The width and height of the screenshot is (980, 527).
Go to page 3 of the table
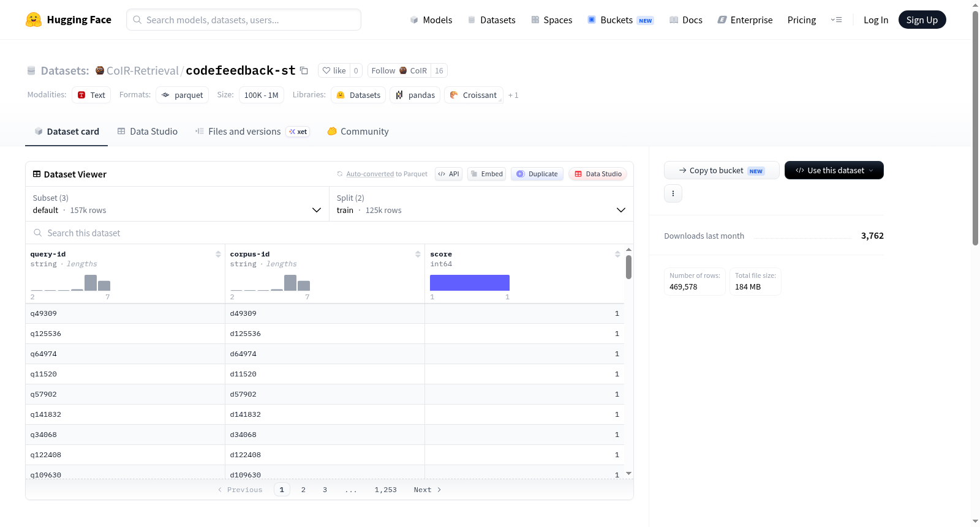(325, 490)
